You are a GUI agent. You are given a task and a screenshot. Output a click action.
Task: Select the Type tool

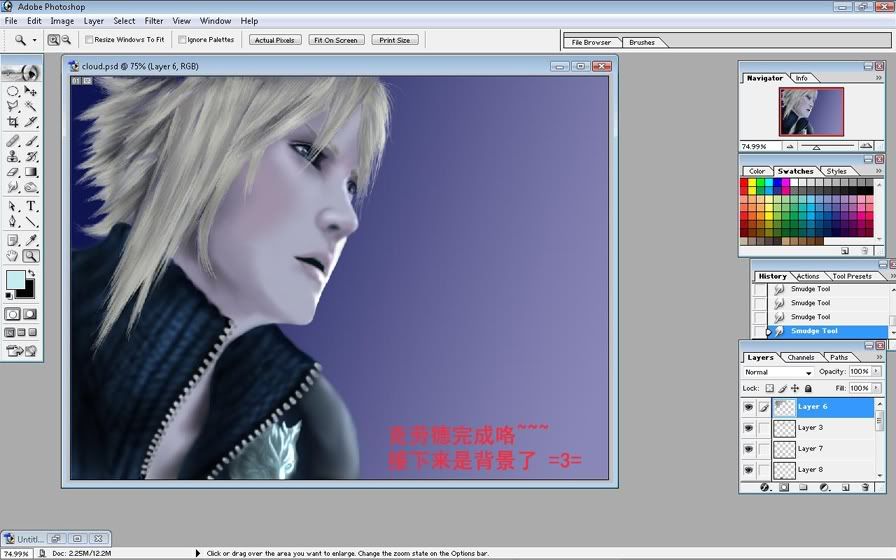pos(30,206)
